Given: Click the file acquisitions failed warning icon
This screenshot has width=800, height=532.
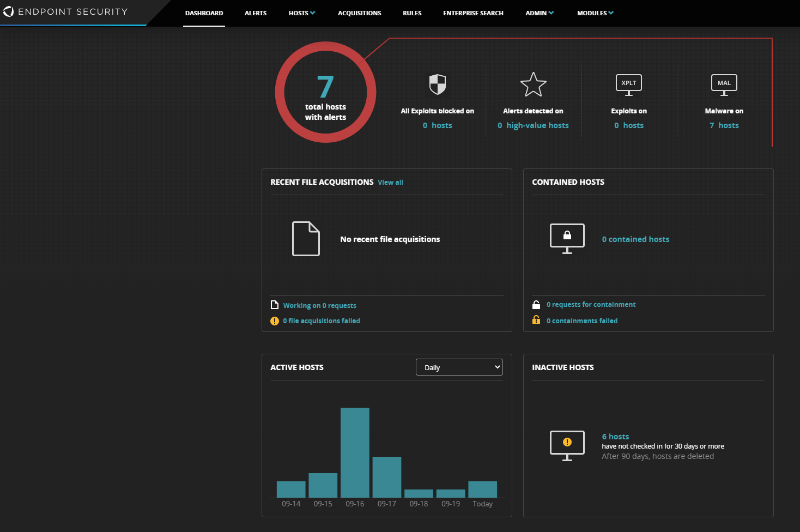Looking at the screenshot, I should (x=275, y=321).
